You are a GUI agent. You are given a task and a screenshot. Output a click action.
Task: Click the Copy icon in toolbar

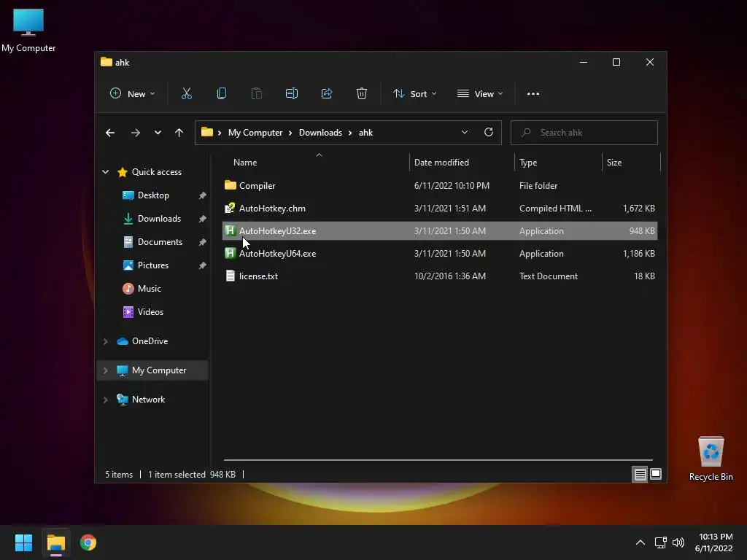tap(222, 94)
